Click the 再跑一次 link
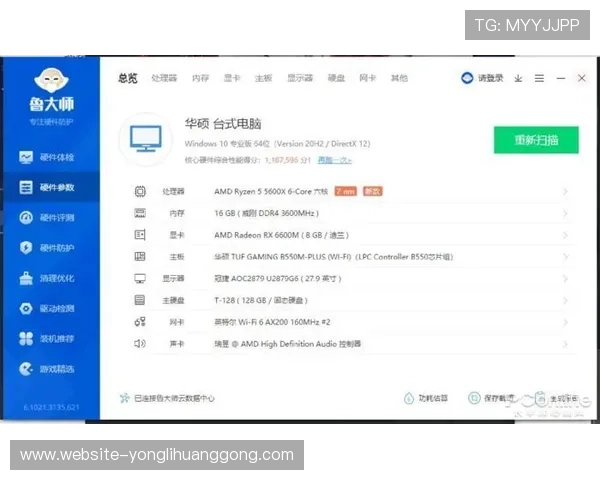Screen dimensions: 600x480 (x=335, y=160)
